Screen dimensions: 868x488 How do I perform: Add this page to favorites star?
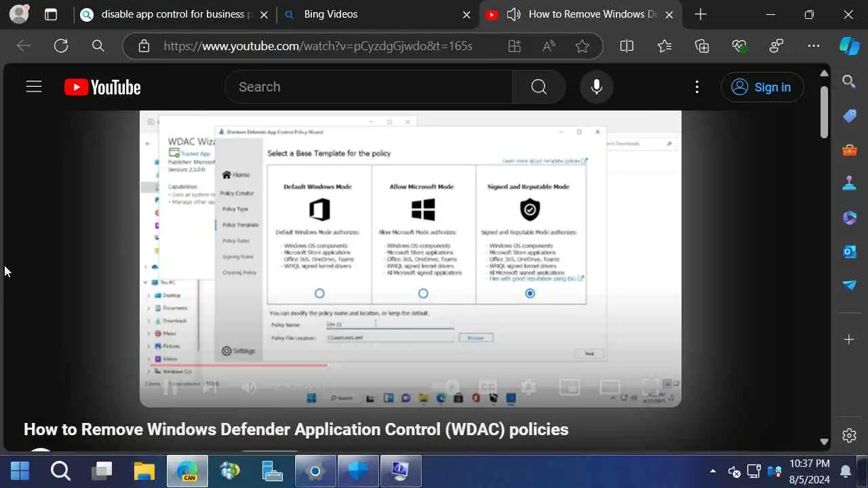tap(583, 46)
